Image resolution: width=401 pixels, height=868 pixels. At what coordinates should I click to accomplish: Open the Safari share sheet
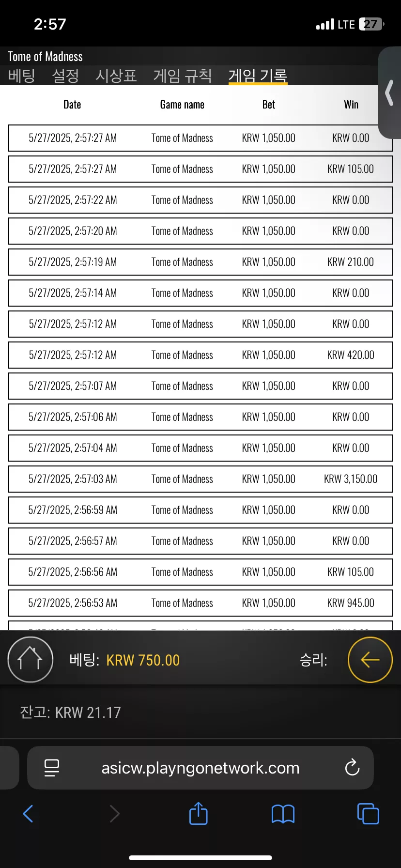[198, 813]
